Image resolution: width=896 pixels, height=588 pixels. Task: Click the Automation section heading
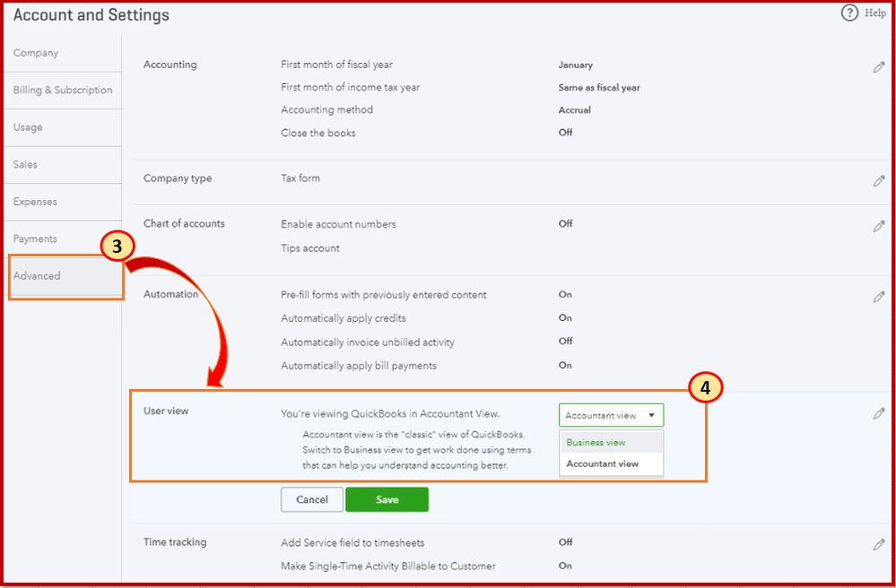[170, 295]
